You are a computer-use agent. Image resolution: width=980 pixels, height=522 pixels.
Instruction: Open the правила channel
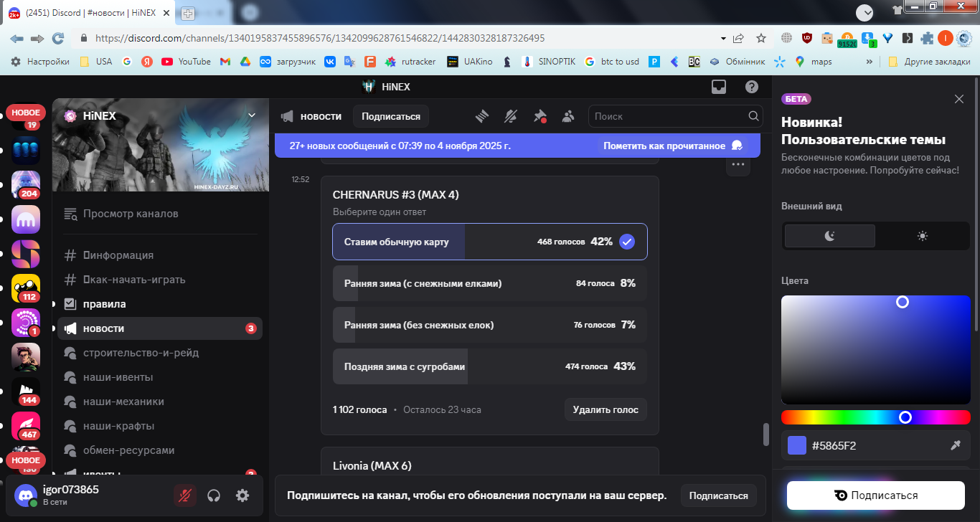tap(160, 304)
